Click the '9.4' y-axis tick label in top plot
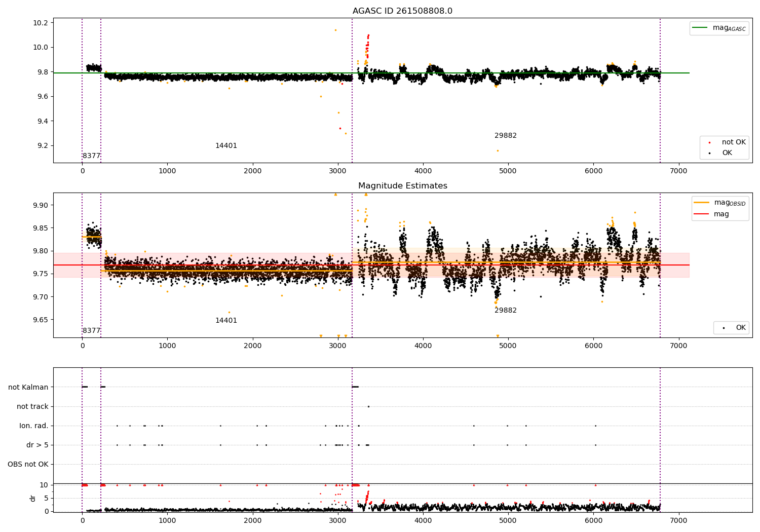Viewport: 760px width, 532px height. 43,121
